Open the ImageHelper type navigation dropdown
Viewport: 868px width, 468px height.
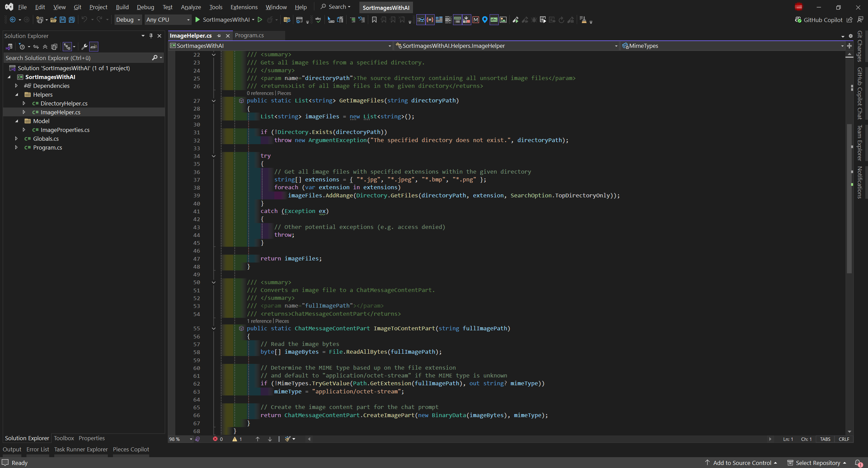507,46
